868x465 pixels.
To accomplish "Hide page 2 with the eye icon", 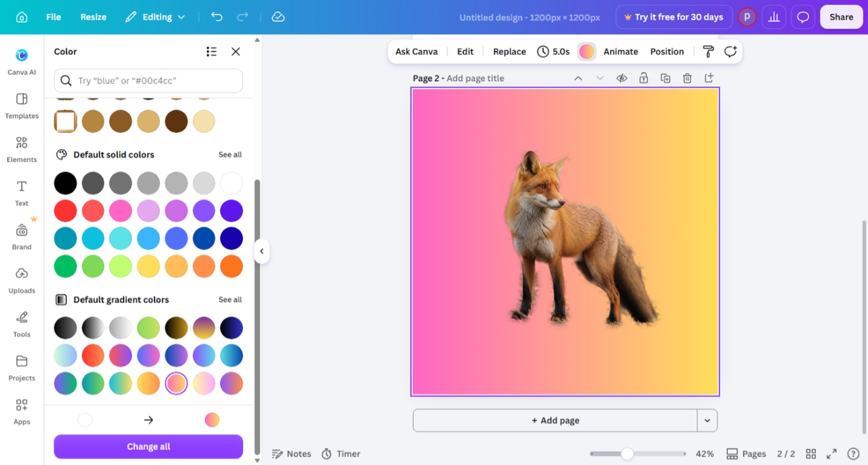I will pos(621,78).
